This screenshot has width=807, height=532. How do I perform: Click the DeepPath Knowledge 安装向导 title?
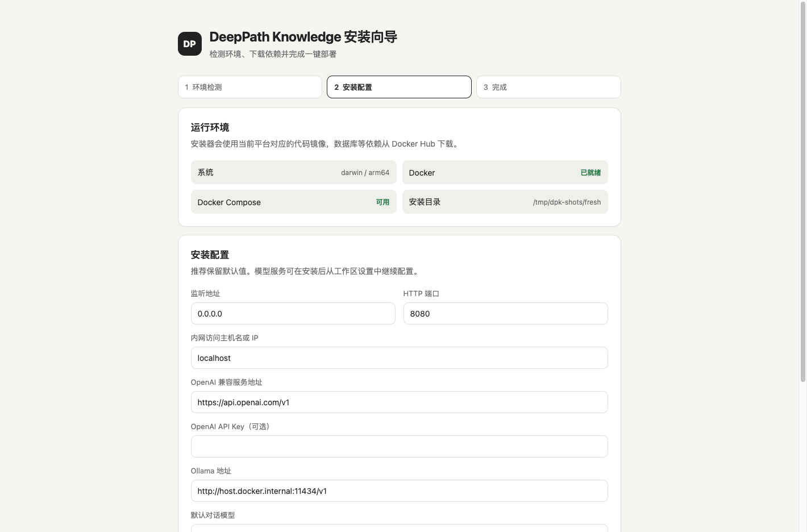[303, 37]
